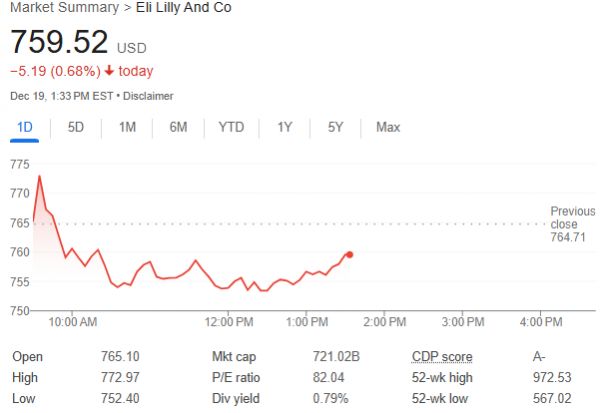Open the Disclaimer link
Image resolution: width=600 pixels, height=413 pixels.
(149, 97)
